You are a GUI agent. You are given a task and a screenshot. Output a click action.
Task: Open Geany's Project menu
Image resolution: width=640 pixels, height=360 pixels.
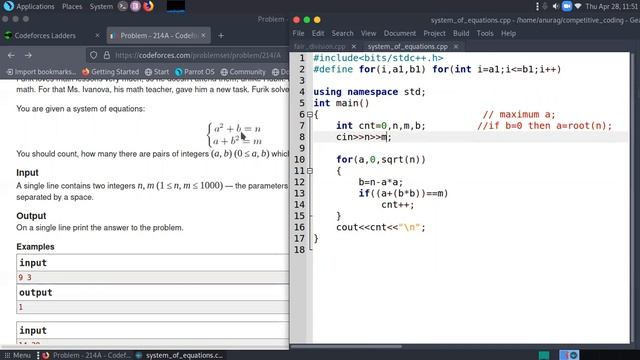pos(434,33)
